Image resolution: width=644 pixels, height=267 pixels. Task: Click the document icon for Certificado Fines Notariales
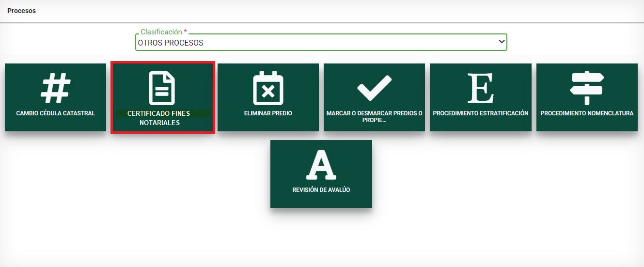point(162,88)
